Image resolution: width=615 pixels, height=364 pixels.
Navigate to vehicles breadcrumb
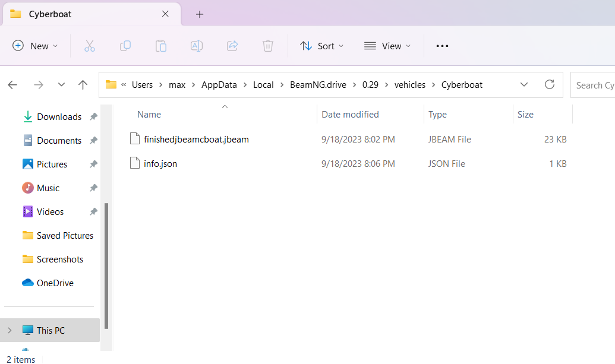[x=410, y=85]
